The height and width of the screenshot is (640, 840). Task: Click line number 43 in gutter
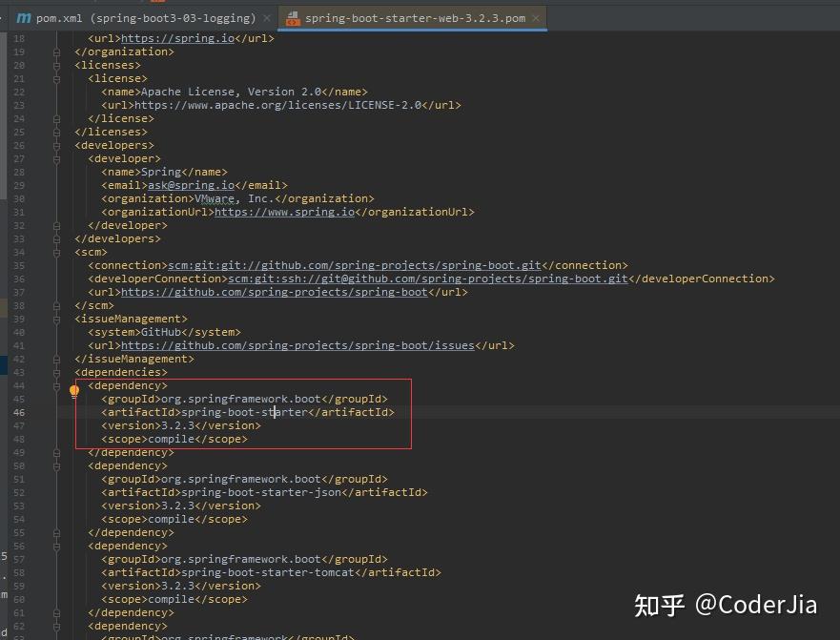[x=19, y=373]
